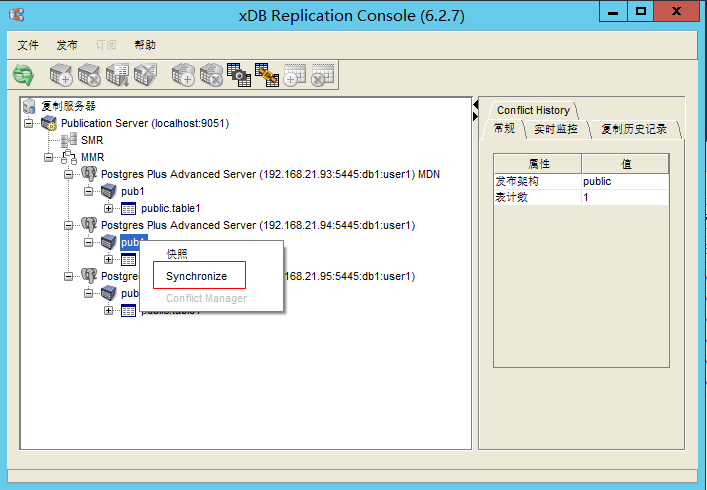Click pub1 database icon under 192.168.21.93

(x=109, y=191)
